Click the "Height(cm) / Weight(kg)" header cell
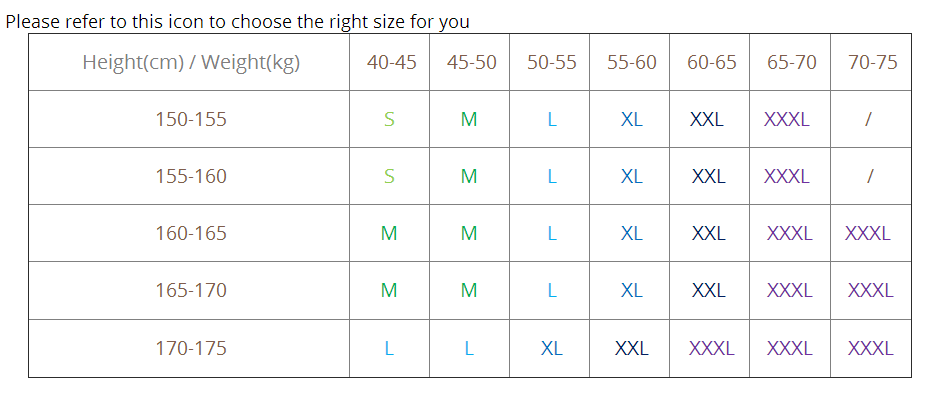The height and width of the screenshot is (410, 933). pyautogui.click(x=191, y=62)
